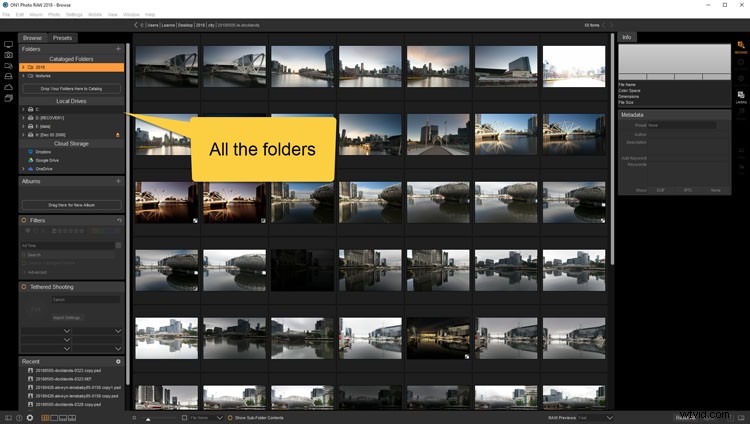Expand the E [data] drive

pos(23,126)
